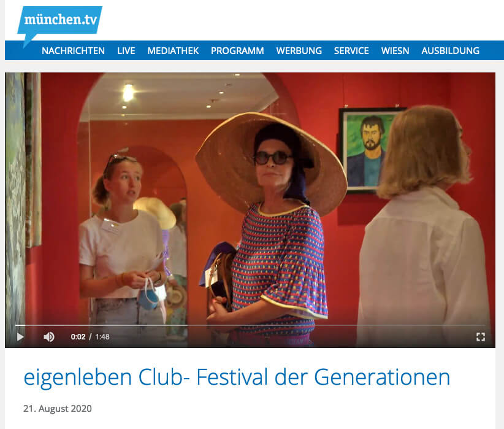Enter fullscreen mode for video
The height and width of the screenshot is (429, 504).
point(481,337)
